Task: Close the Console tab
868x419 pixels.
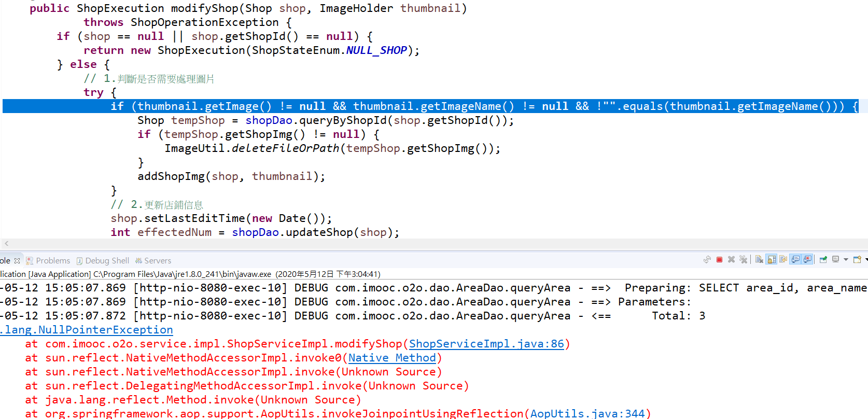Action: (17, 260)
